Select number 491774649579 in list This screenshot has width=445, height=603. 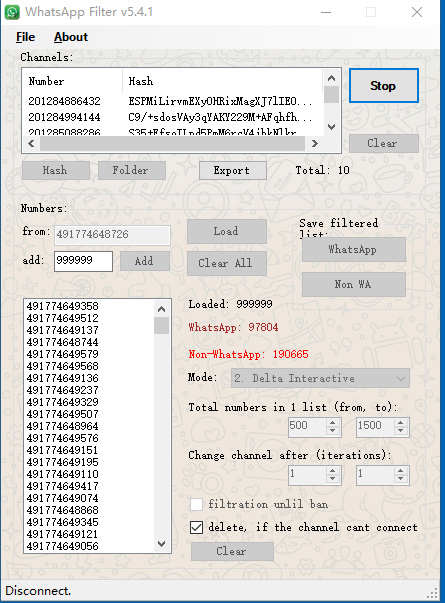tap(62, 354)
